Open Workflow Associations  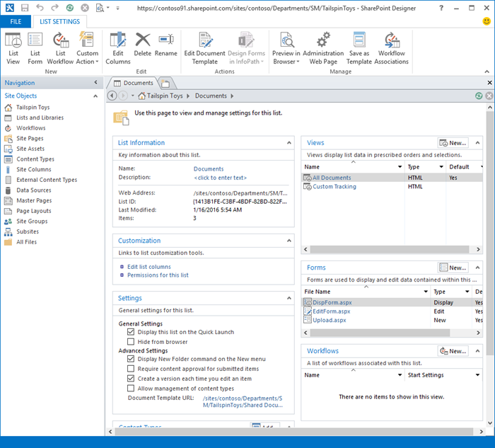coord(392,48)
